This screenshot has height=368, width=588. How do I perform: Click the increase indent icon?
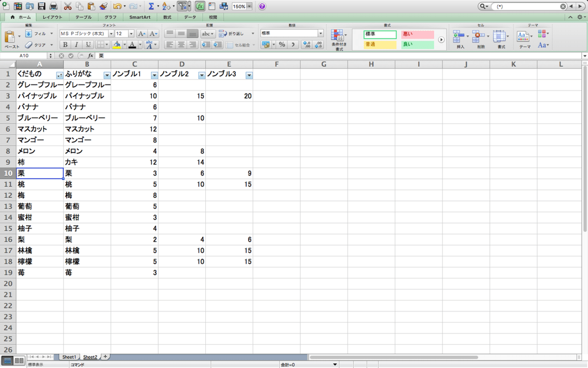pyautogui.click(x=218, y=45)
